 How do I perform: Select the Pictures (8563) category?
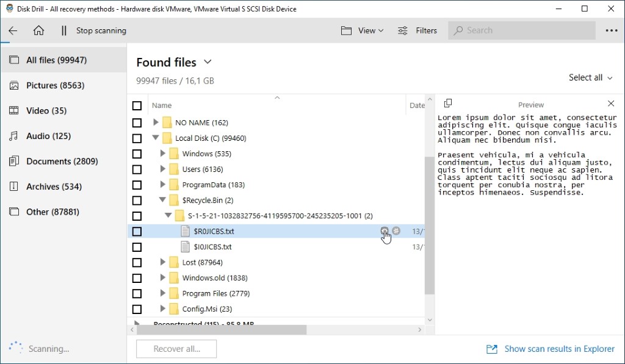point(63,85)
